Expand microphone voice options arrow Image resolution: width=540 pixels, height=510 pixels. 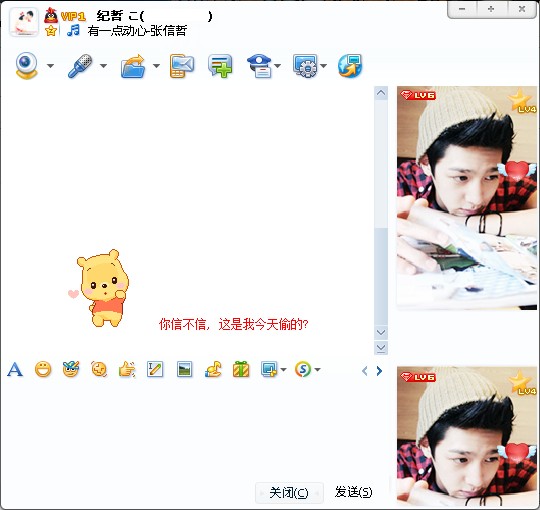click(x=103, y=66)
